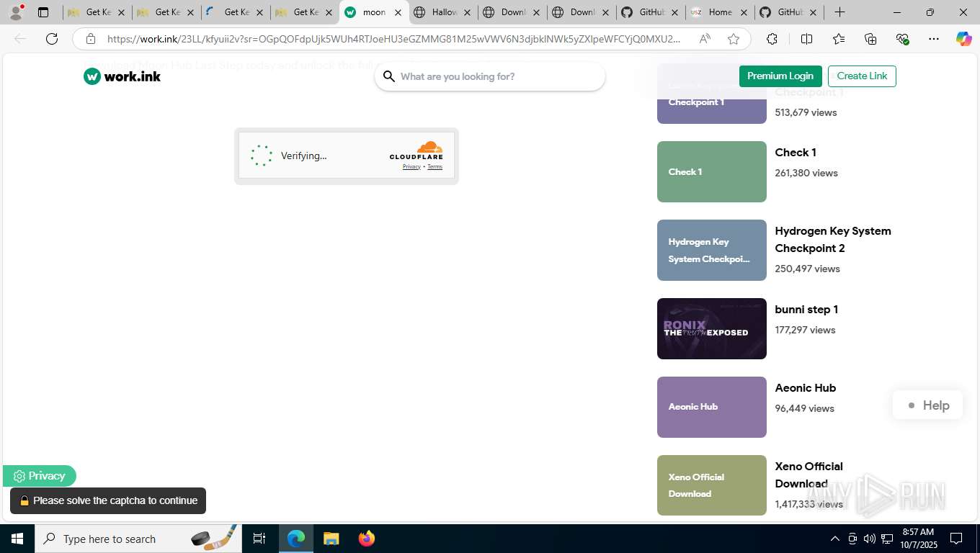View site information lock icon
This screenshot has width=980, height=553.
[x=91, y=39]
